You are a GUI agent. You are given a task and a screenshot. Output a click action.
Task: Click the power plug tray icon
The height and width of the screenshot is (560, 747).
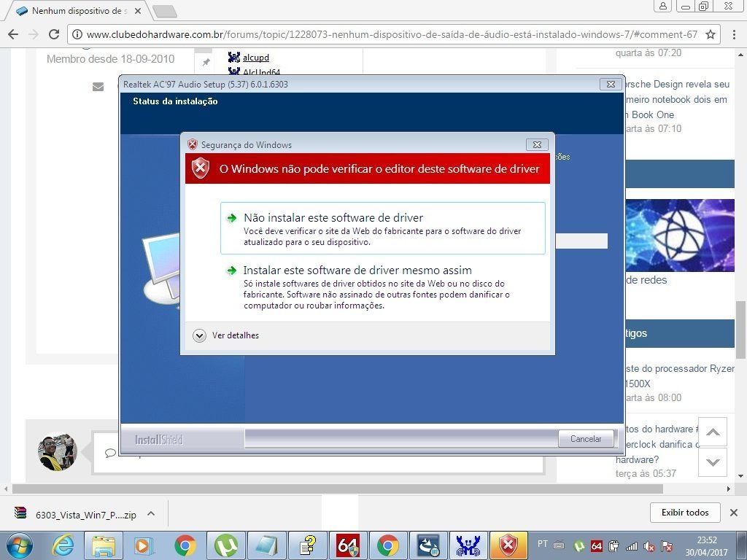tap(614, 546)
